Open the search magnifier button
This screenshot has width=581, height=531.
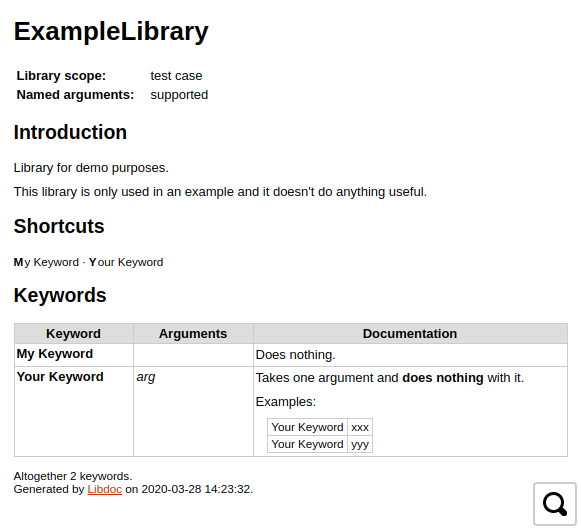(555, 504)
